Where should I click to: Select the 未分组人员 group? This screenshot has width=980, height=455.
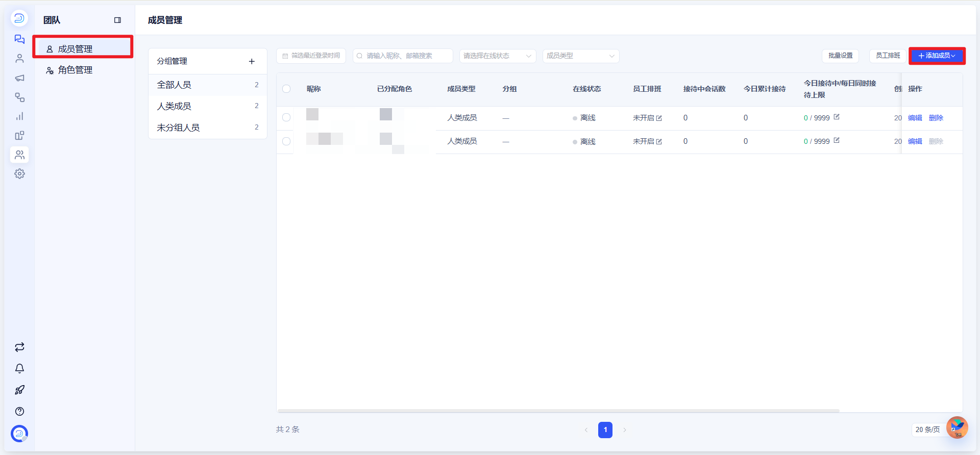[x=208, y=128]
